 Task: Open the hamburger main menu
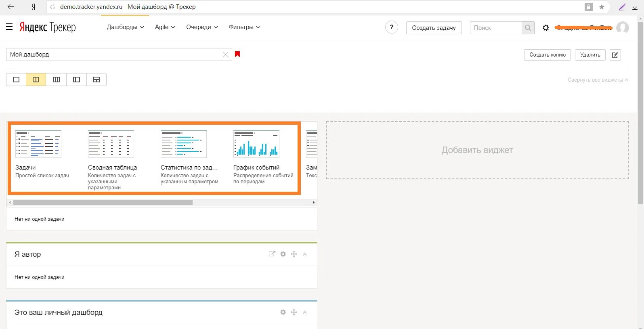tap(9, 27)
